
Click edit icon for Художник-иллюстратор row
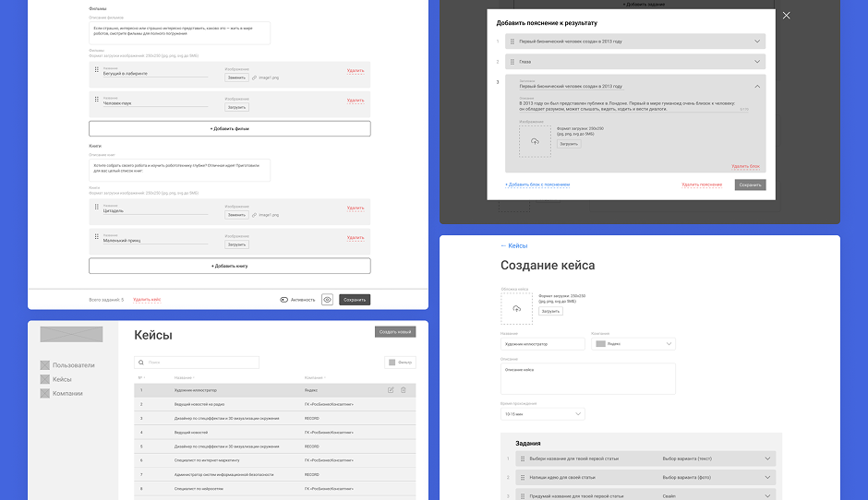(391, 390)
